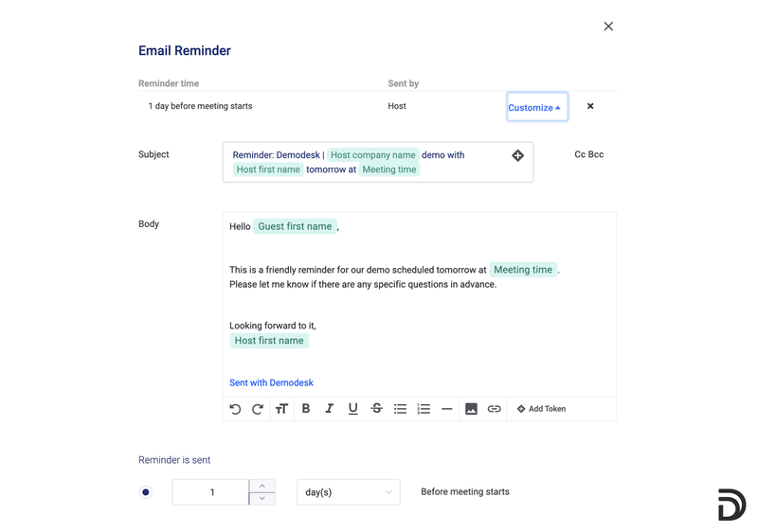Viewport: 758px width, 532px height.
Task: Open the day(s) unit dropdown
Action: (x=349, y=492)
